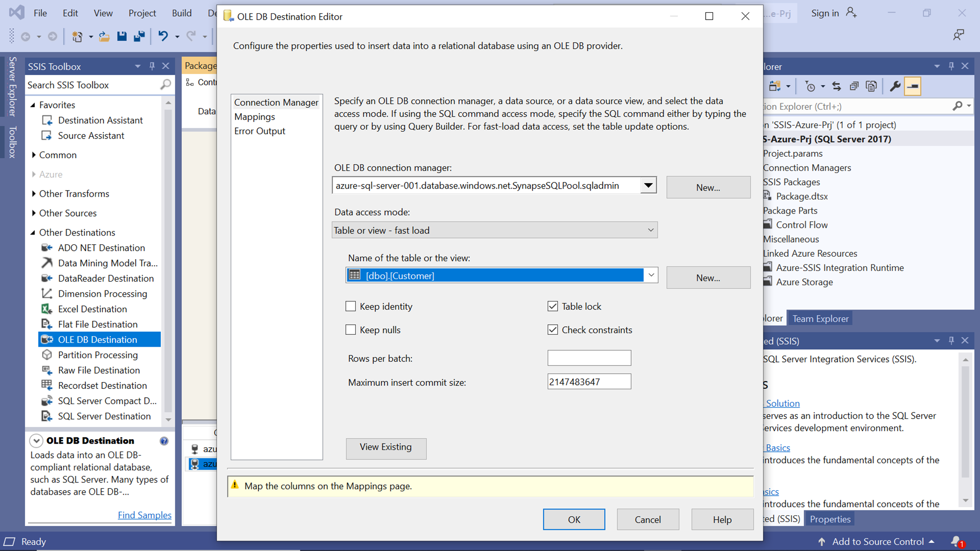Click the notifications bell in status bar
Viewport: 980px width, 551px height.
pos(955,541)
